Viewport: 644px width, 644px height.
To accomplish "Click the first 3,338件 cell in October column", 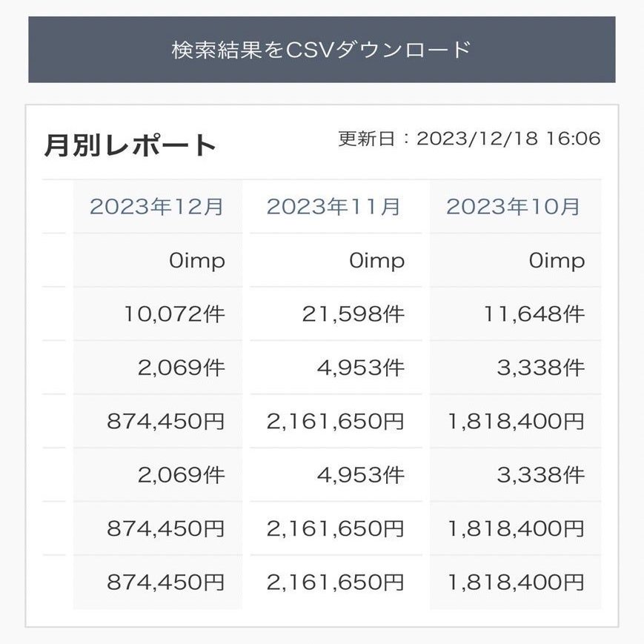I will pyautogui.click(x=516, y=368).
